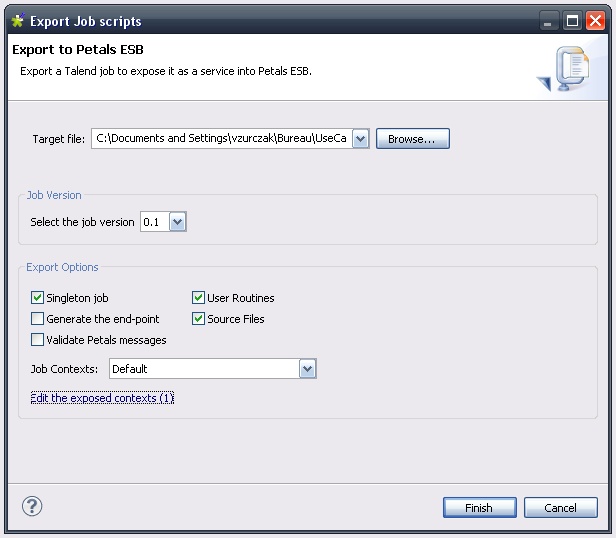Image resolution: width=616 pixels, height=538 pixels.
Task: Click the Finish button
Action: tap(479, 508)
